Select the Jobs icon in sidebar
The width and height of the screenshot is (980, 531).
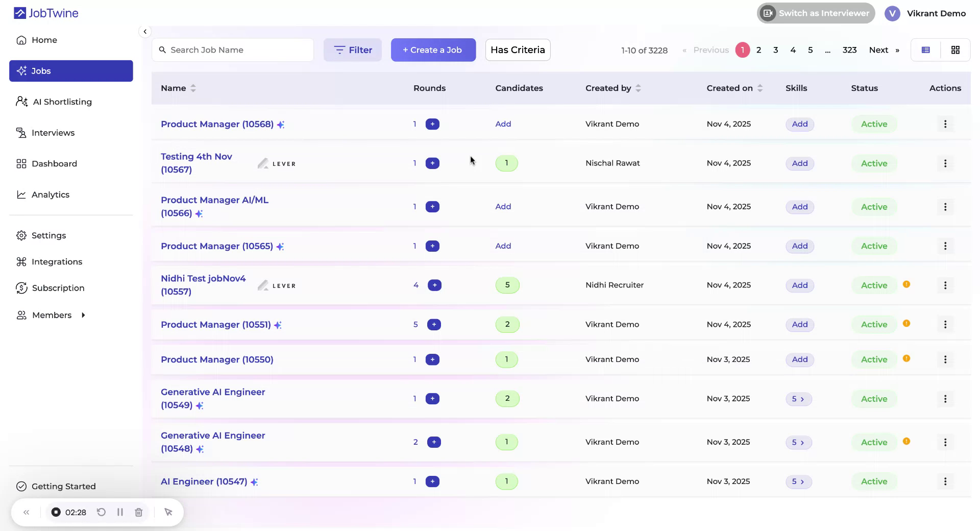coord(22,71)
